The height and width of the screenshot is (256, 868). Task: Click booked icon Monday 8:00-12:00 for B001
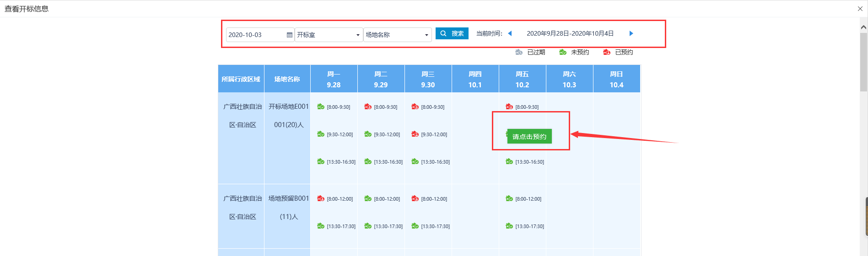321,199
